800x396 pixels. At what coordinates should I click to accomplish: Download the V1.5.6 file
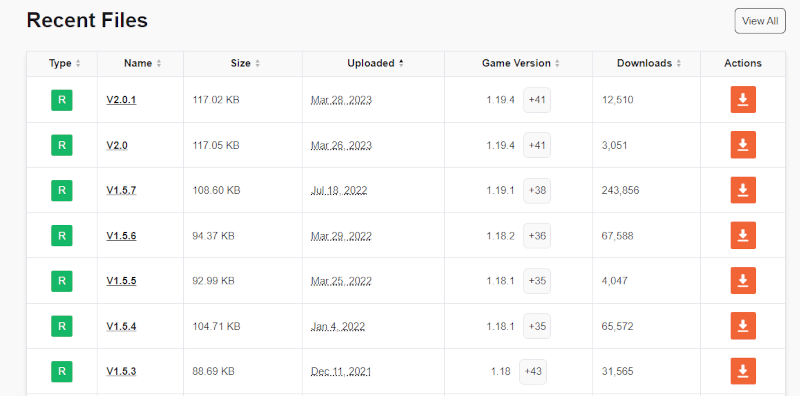point(743,235)
